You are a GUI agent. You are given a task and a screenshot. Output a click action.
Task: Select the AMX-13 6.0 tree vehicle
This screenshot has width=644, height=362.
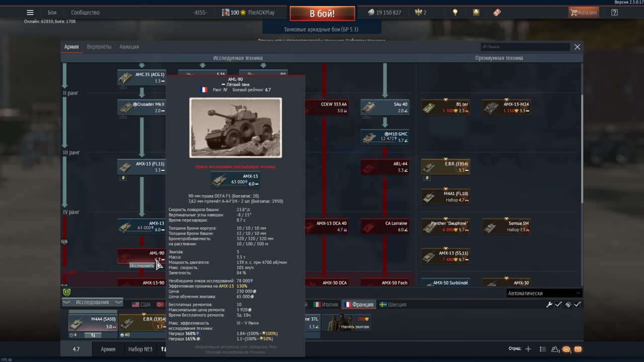coord(141,226)
